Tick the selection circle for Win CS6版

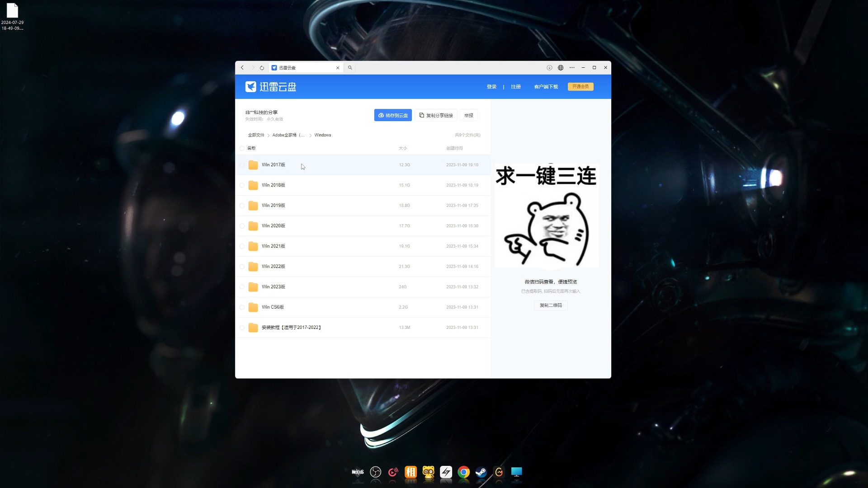(x=242, y=307)
